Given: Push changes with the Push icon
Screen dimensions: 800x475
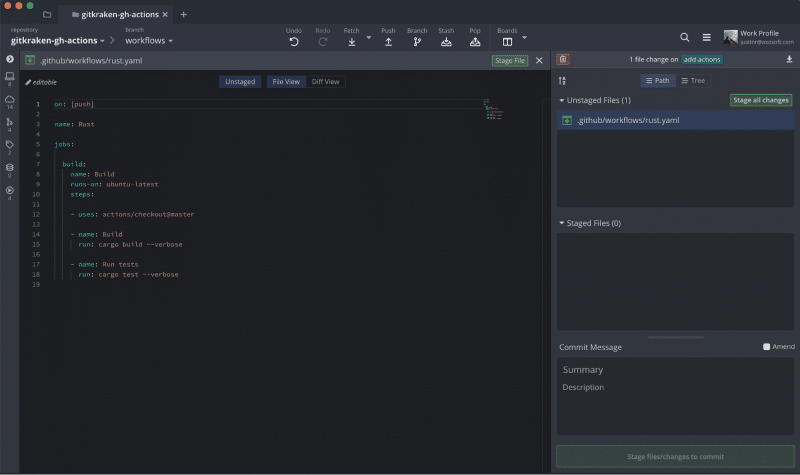Looking at the screenshot, I should pos(388,42).
